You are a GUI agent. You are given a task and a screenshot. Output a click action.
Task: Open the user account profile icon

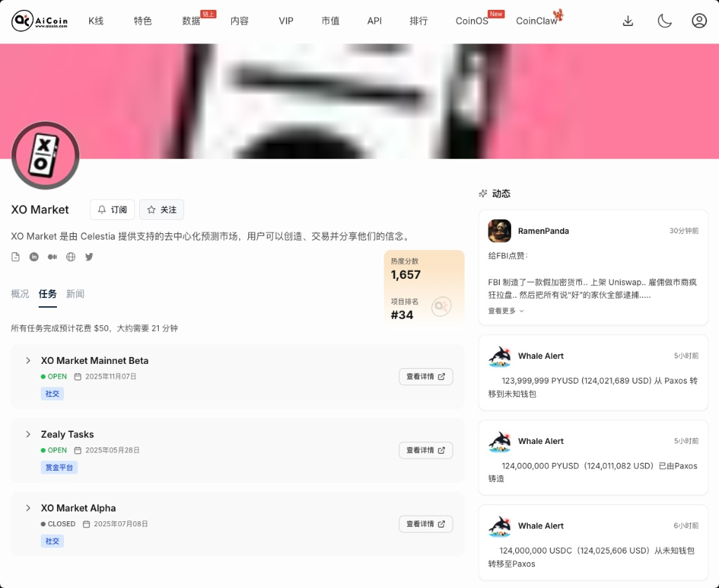(x=699, y=20)
